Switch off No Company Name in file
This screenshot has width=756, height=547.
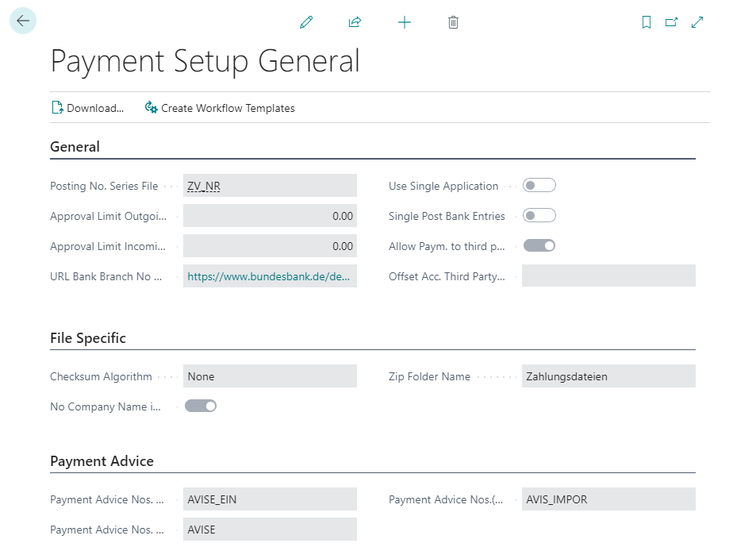201,406
